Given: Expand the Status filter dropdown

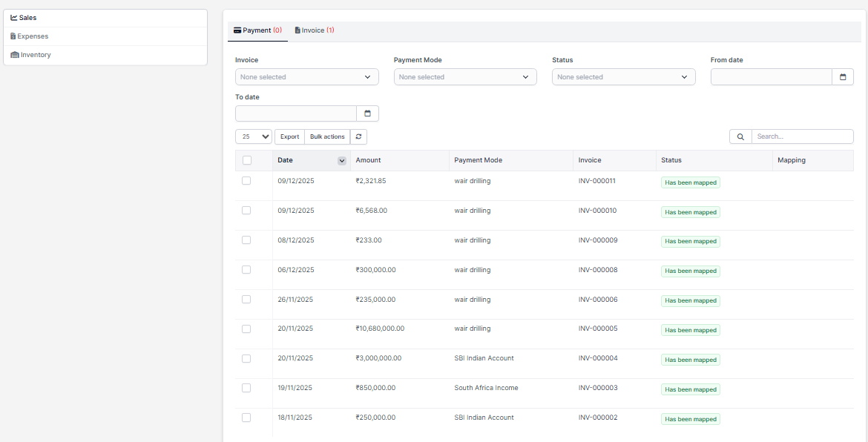Looking at the screenshot, I should point(623,77).
